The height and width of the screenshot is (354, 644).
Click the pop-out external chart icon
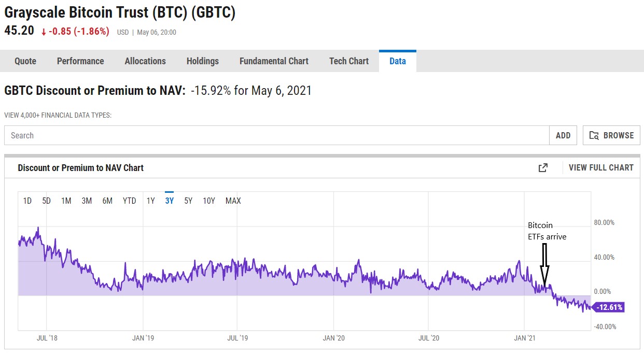[543, 167]
